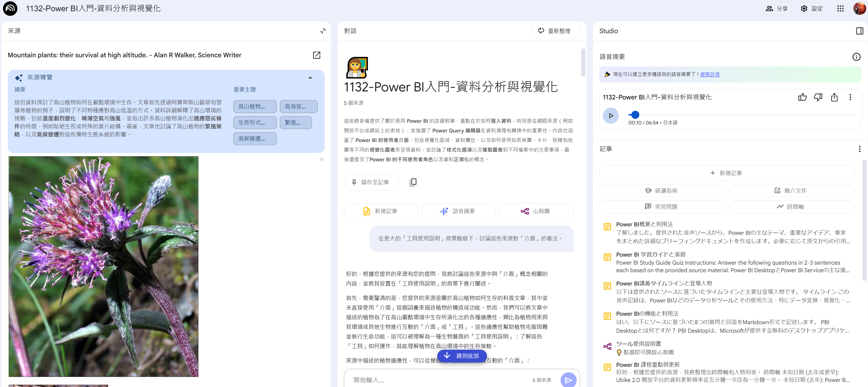Toggle the Studio panel collapse icon
868x387 pixels.
pyautogui.click(x=860, y=31)
